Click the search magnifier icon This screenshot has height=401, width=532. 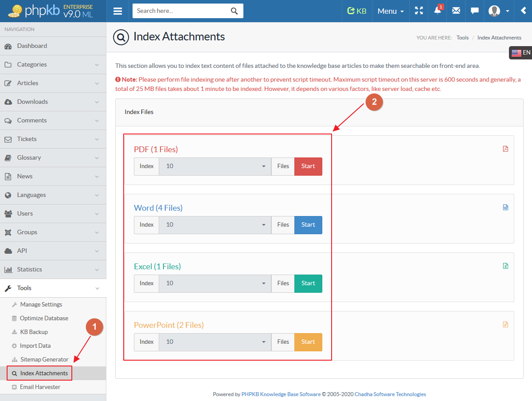pos(235,11)
